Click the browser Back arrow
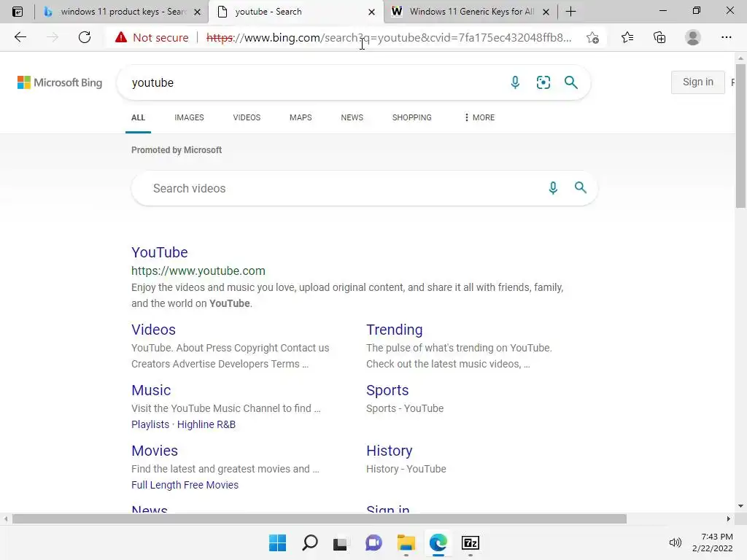 pyautogui.click(x=20, y=37)
